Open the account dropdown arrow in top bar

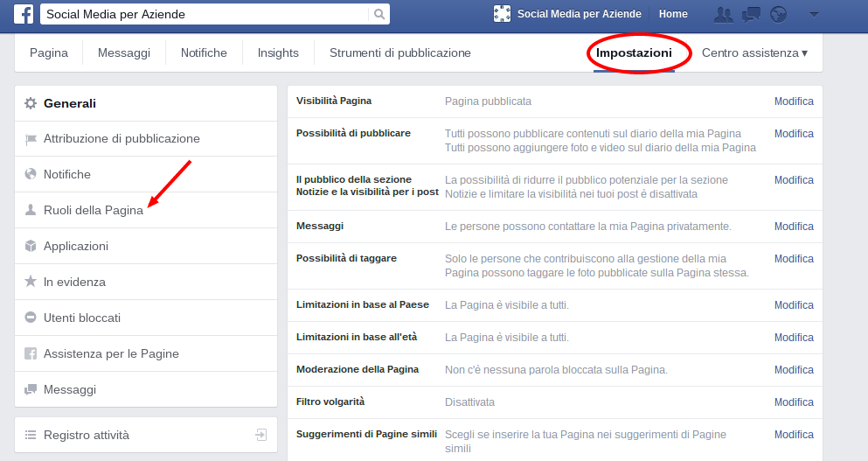click(814, 14)
